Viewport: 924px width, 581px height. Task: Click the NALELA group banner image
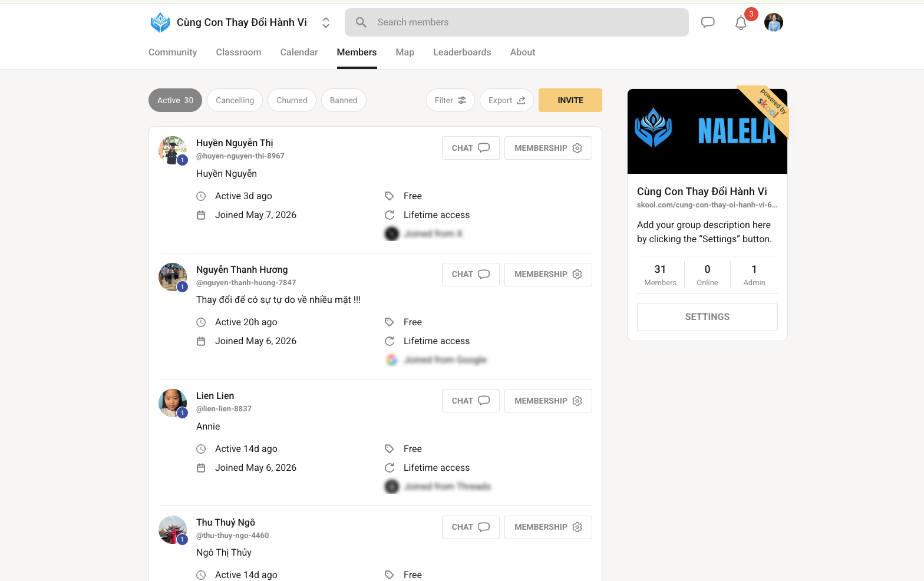(707, 131)
